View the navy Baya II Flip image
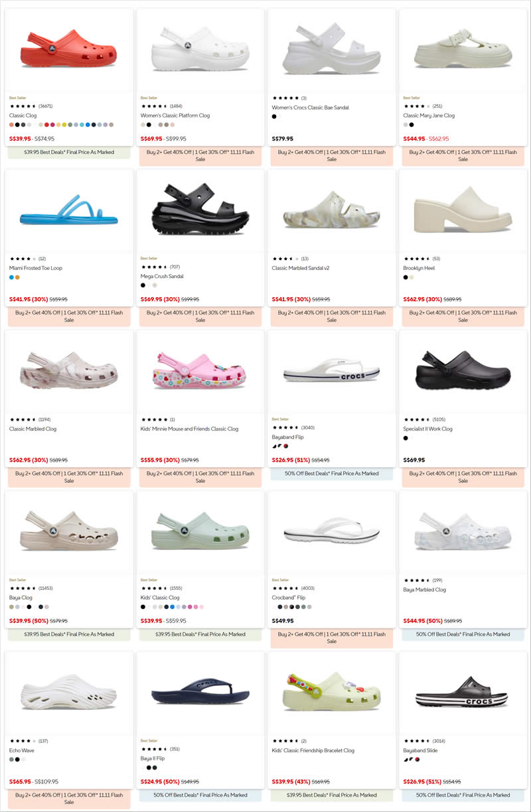Screen dimensions: 531x812 point(200,693)
